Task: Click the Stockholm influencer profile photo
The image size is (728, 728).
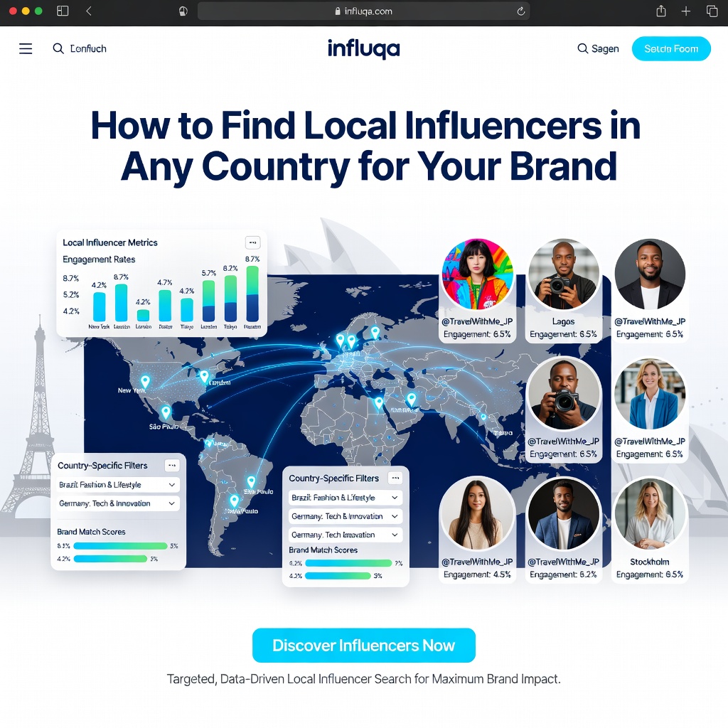Action: click(649, 513)
